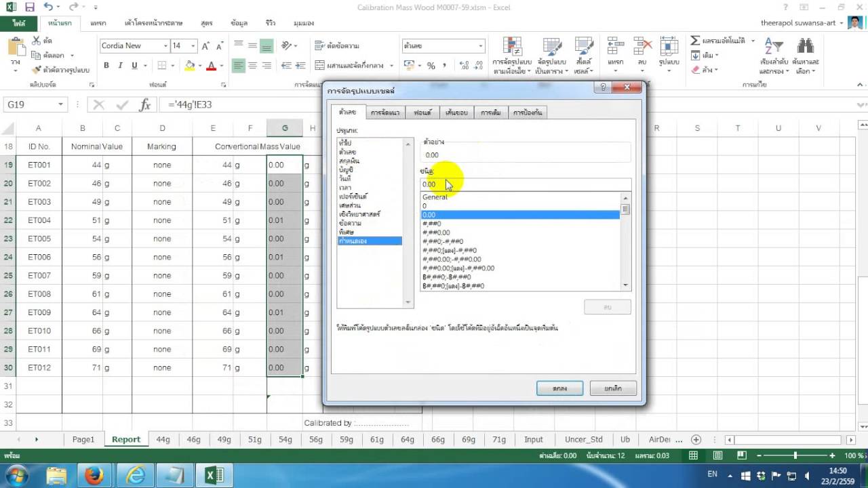Add a new sheet with plus button

696,439
